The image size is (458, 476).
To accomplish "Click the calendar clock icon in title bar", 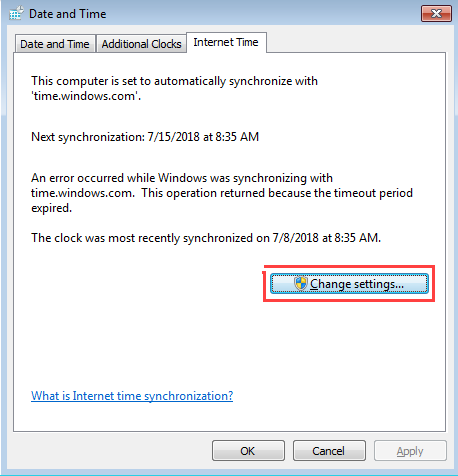I will tap(16, 13).
